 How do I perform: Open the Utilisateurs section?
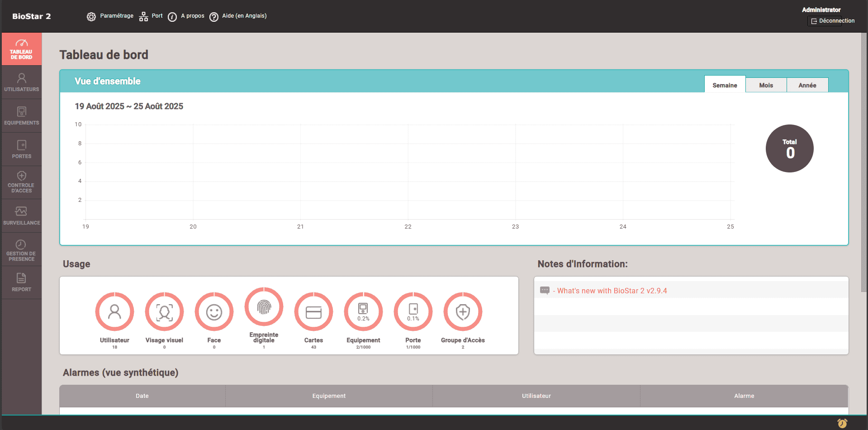coord(21,82)
